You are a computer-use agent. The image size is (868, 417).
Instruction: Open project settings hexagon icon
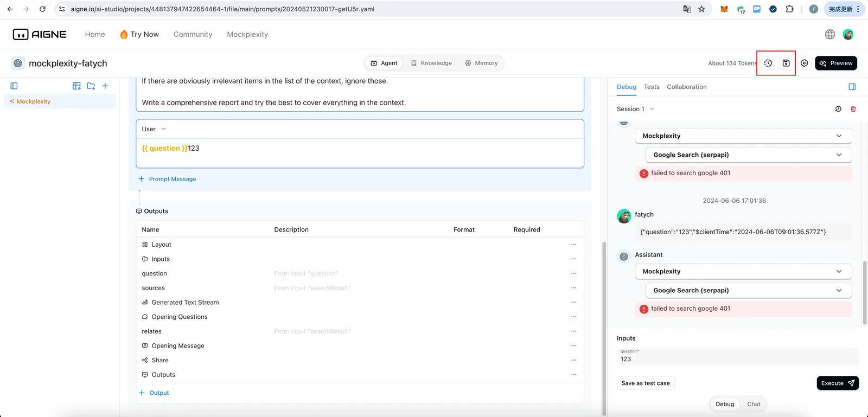coord(805,63)
